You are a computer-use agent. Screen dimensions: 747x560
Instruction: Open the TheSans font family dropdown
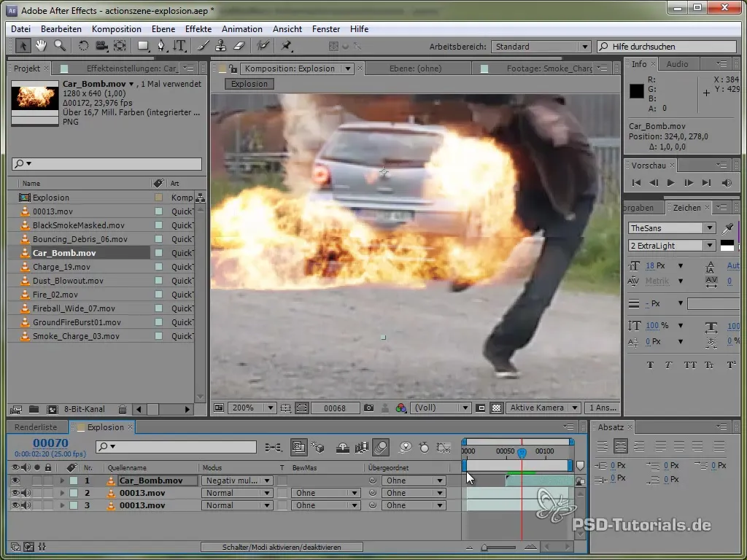672,228
